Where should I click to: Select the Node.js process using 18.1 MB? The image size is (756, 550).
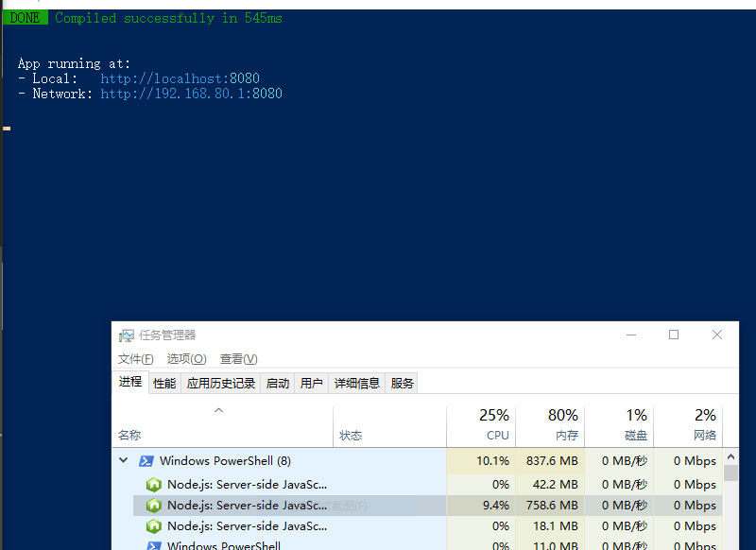click(x=418, y=525)
